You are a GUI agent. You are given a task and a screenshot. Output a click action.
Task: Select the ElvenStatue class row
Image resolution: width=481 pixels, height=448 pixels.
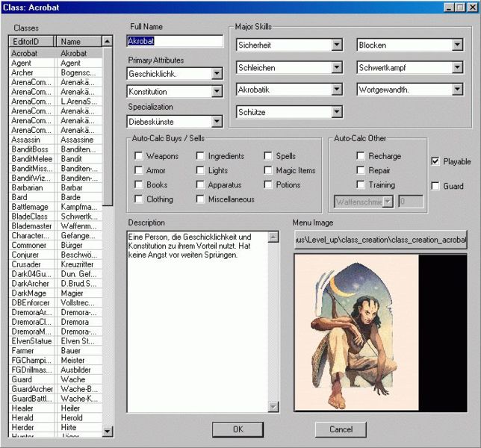56,341
